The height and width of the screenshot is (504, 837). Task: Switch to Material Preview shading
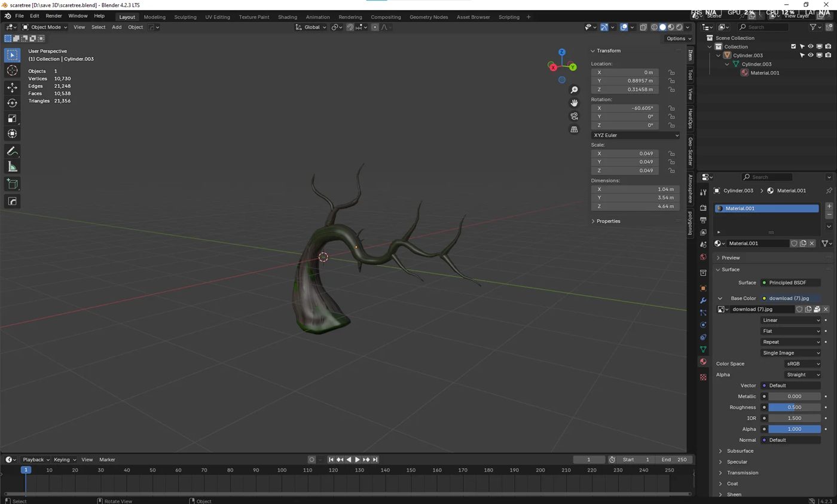point(671,27)
